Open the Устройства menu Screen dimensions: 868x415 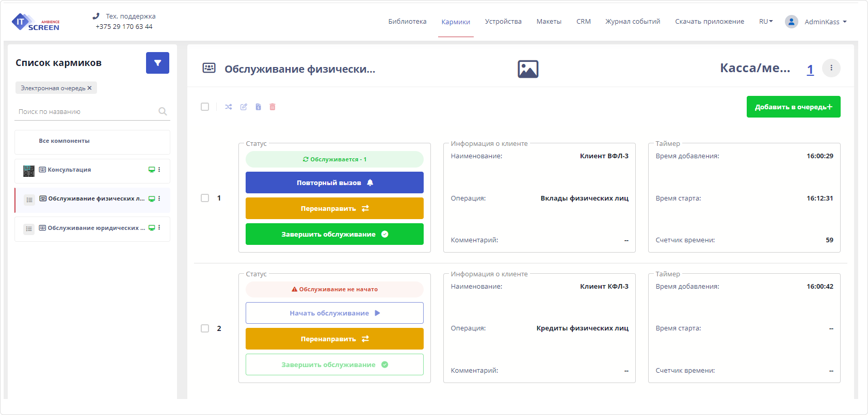[x=503, y=22]
